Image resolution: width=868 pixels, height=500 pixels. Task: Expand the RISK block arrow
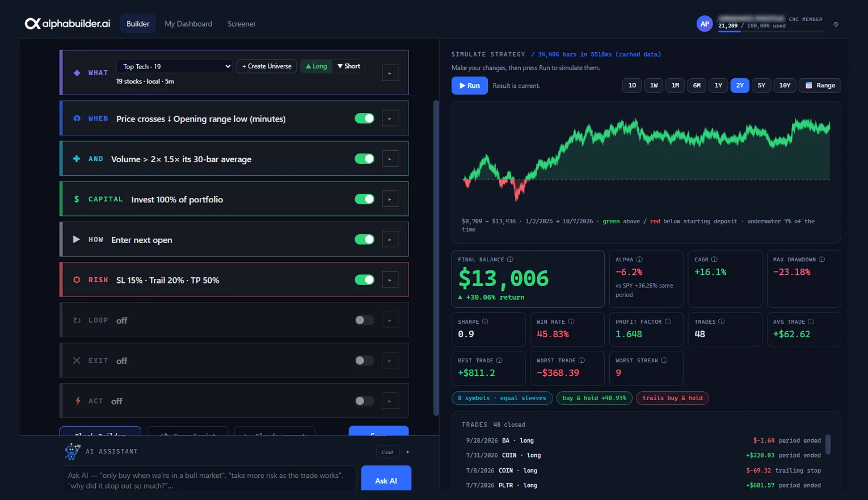tap(390, 279)
